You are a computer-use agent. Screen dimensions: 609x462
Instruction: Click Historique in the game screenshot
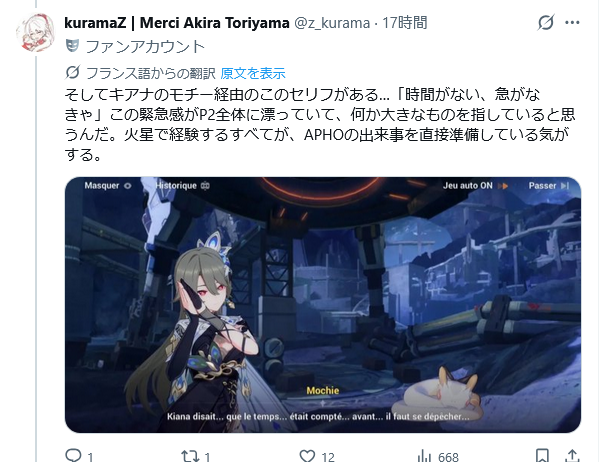click(x=182, y=186)
